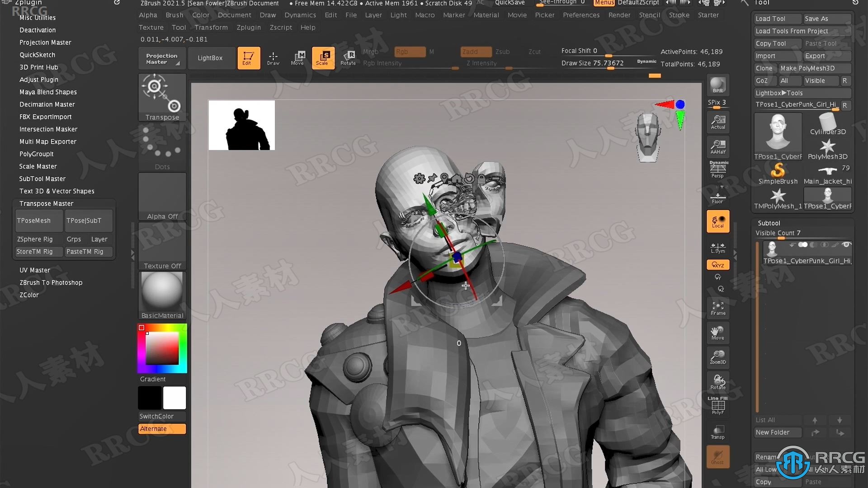Open the Stroke menu
The width and height of the screenshot is (868, 488).
coord(679,15)
